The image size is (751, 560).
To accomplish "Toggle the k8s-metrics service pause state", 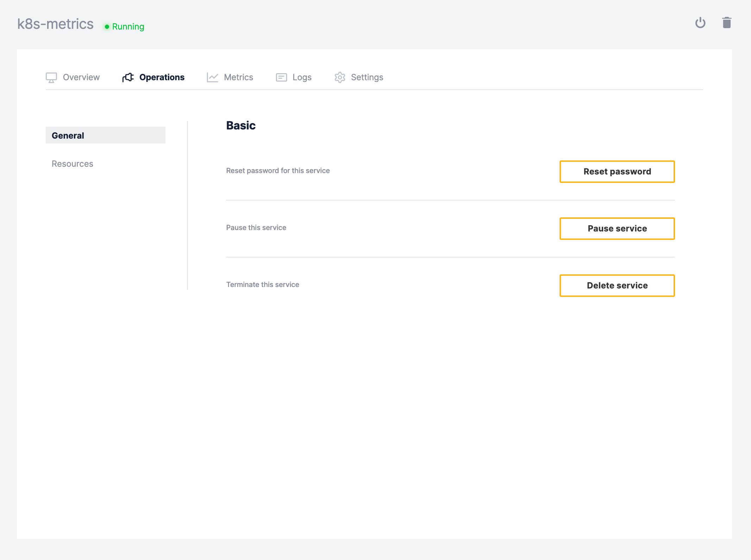I will tap(617, 228).
